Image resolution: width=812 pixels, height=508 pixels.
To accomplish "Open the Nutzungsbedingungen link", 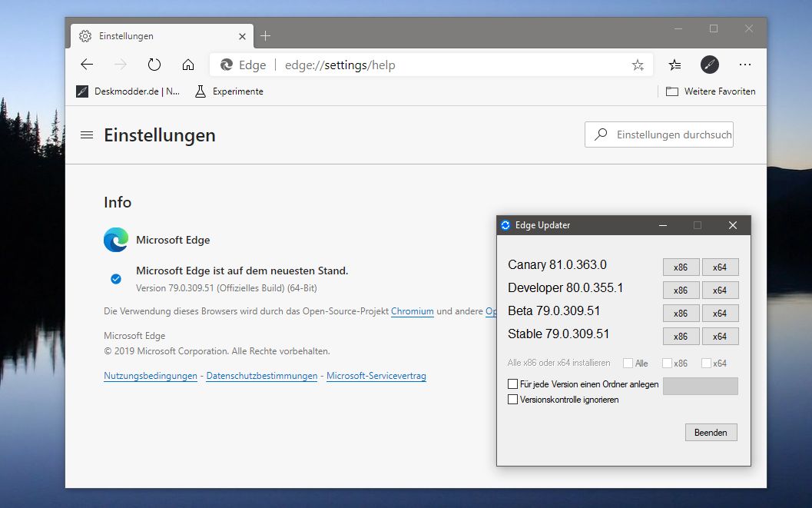I will pyautogui.click(x=150, y=376).
